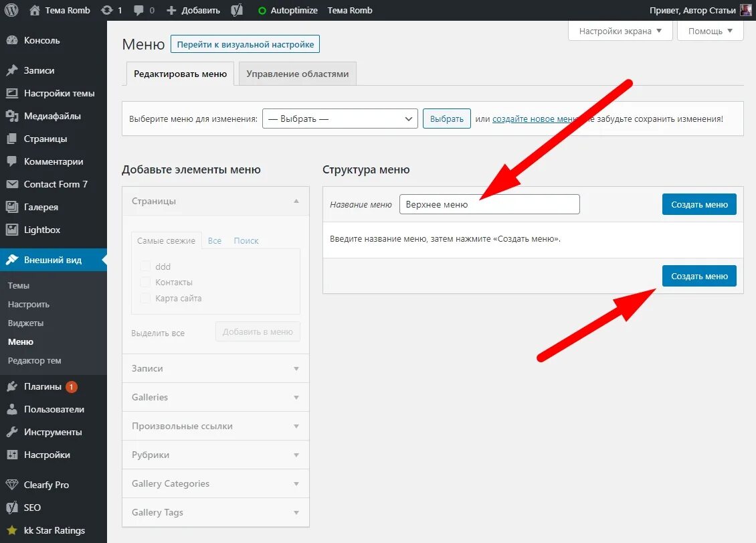Open the Виджеты submenu item
756x543 pixels.
(x=25, y=323)
